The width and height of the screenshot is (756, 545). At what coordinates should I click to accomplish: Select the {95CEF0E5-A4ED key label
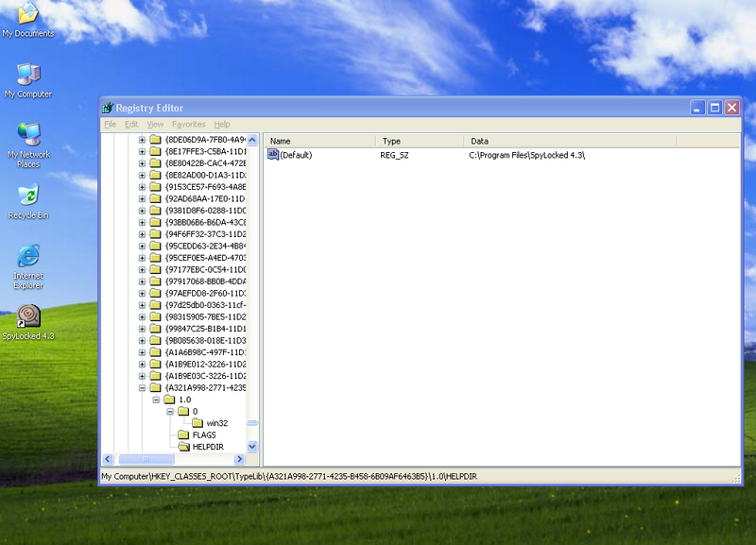(x=205, y=258)
